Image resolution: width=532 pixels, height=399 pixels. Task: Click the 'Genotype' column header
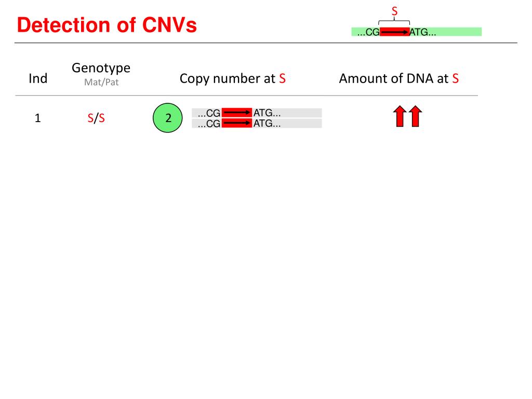coord(101,68)
